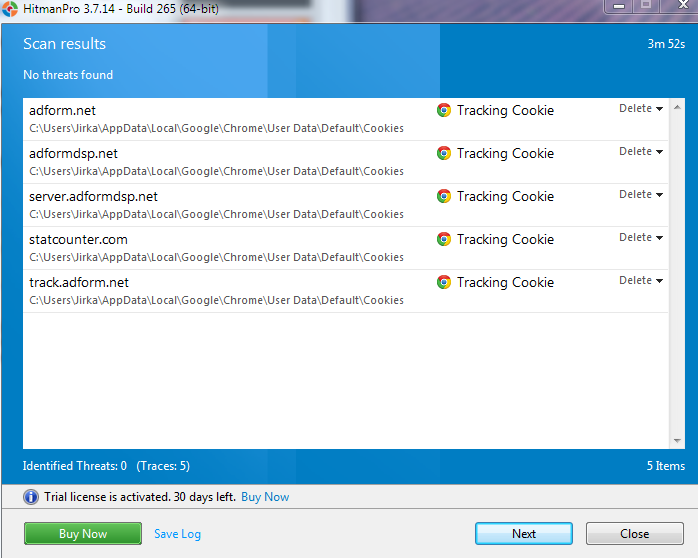Click the blue info icon beside trial license
The width and height of the screenshot is (698, 558).
pos(31,497)
